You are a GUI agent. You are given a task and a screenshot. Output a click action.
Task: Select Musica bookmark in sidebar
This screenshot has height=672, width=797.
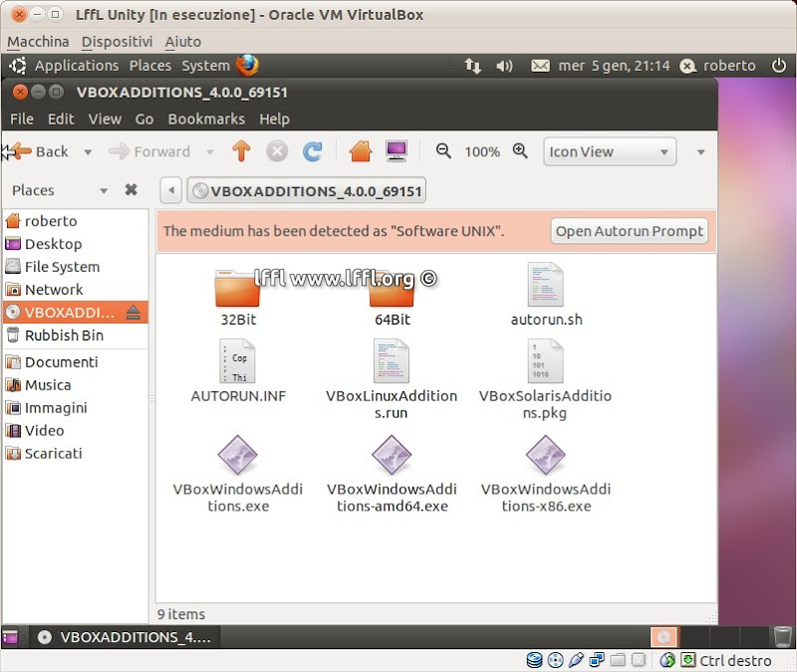76,385
